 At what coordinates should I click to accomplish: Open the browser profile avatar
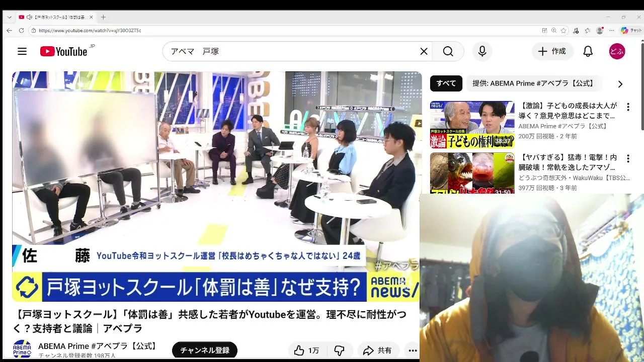pyautogui.click(x=599, y=30)
